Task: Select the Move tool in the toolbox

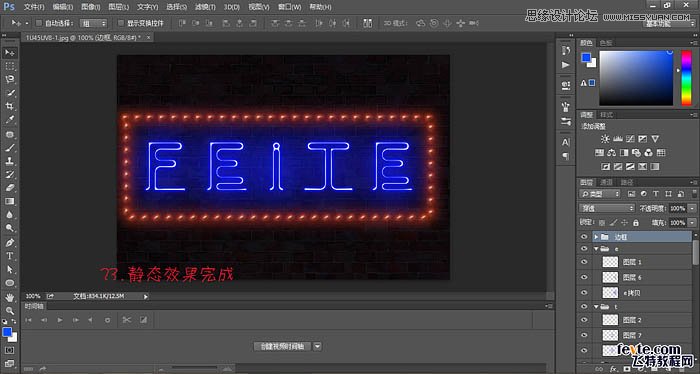Action: click(x=9, y=53)
